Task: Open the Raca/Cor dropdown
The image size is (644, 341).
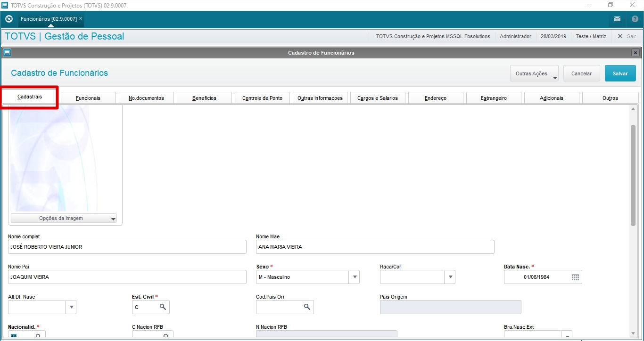Action: [x=450, y=277]
